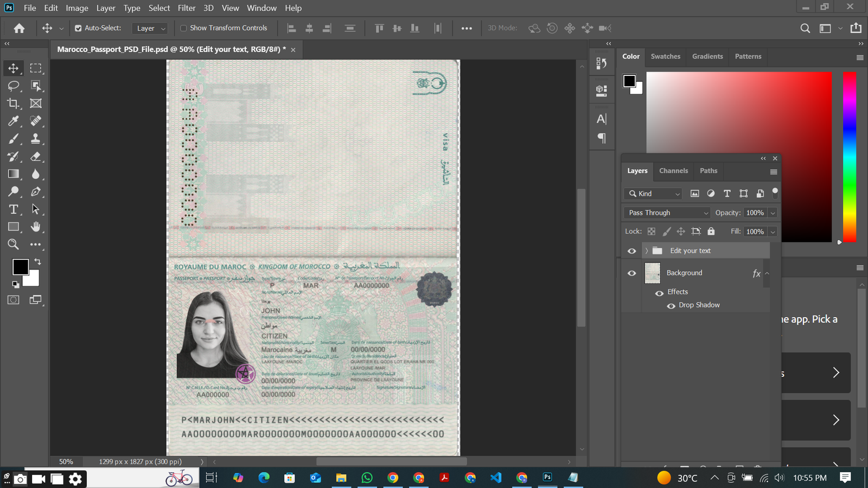Screen dimensions: 868x488
Task: Toggle visibility of layer Effects
Action: coord(659,293)
